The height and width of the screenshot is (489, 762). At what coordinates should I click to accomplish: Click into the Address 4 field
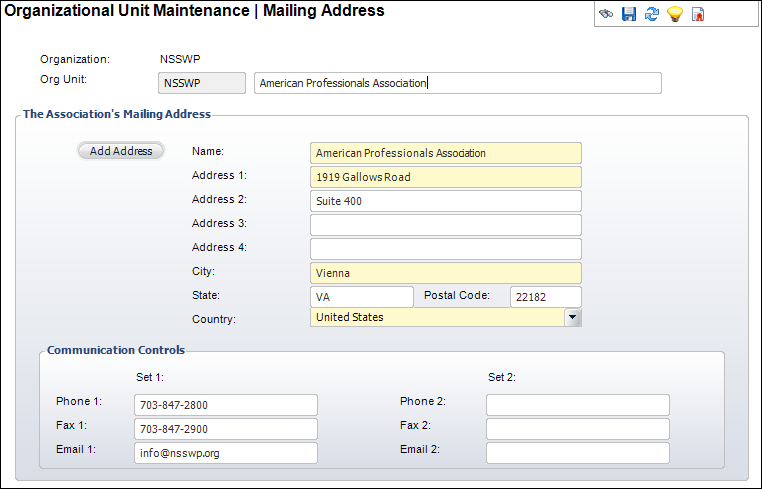pos(446,249)
